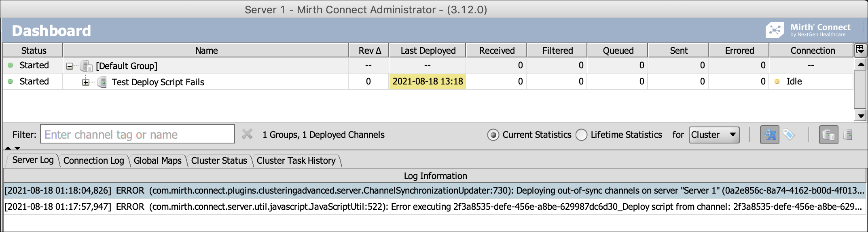Sort by Sent column header

tap(678, 50)
